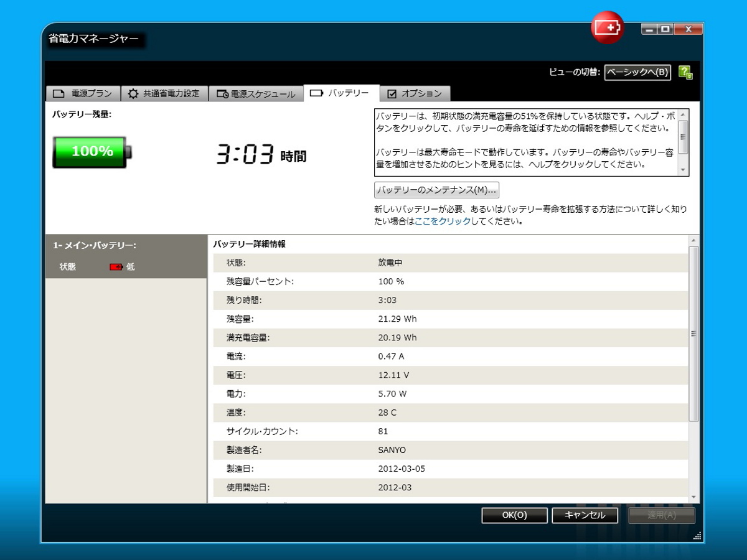Switch to the オプション tab
The image size is (747, 560).
pyautogui.click(x=415, y=93)
